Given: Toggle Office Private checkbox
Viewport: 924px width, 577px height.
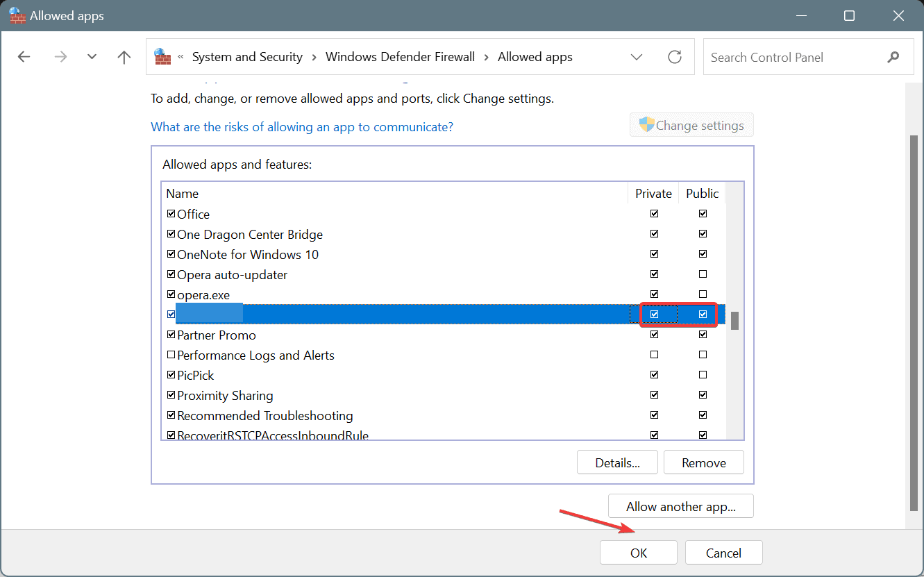Looking at the screenshot, I should coord(654,214).
